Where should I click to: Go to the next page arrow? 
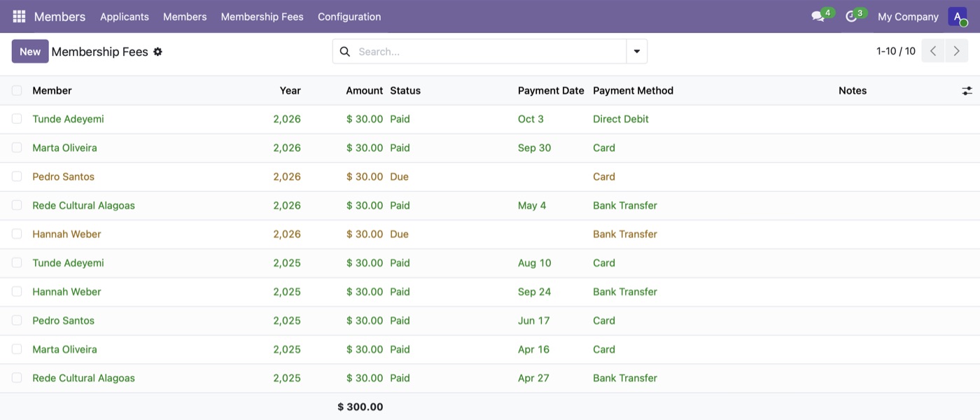click(x=956, y=51)
